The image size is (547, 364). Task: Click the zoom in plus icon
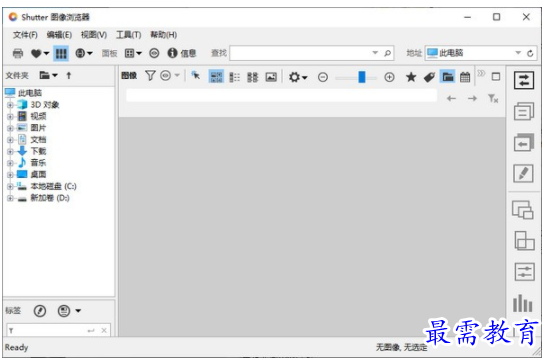389,77
